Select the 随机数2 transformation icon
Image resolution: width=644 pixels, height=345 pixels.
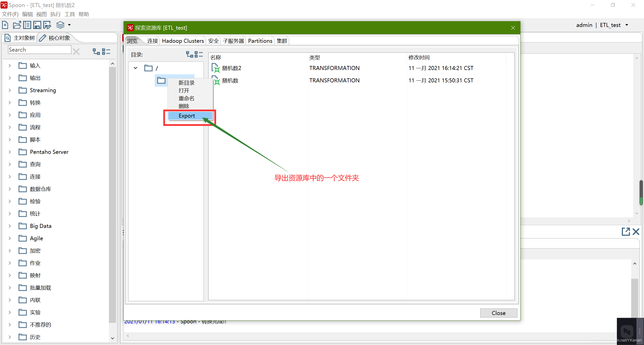(x=216, y=68)
